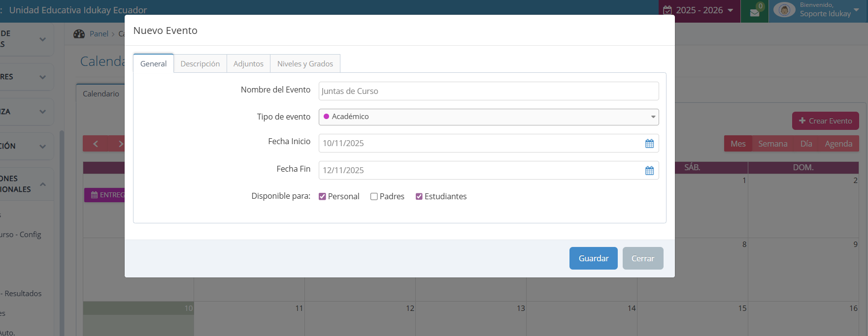Click day 16 in the calendar
Image resolution: width=868 pixels, height=336 pixels.
click(853, 308)
